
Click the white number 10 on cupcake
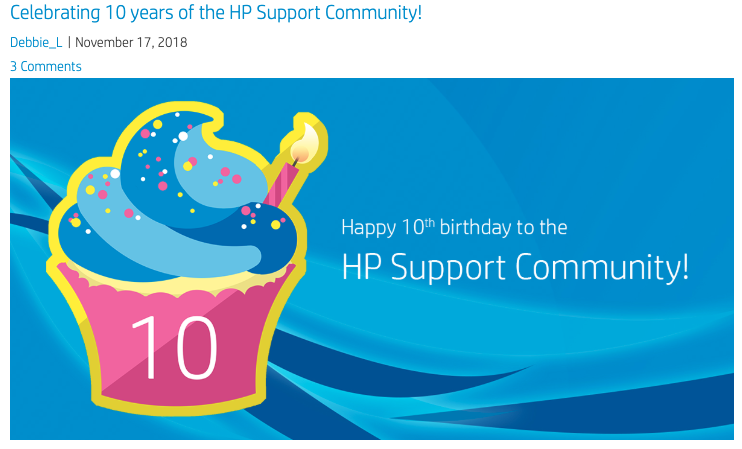(172, 348)
